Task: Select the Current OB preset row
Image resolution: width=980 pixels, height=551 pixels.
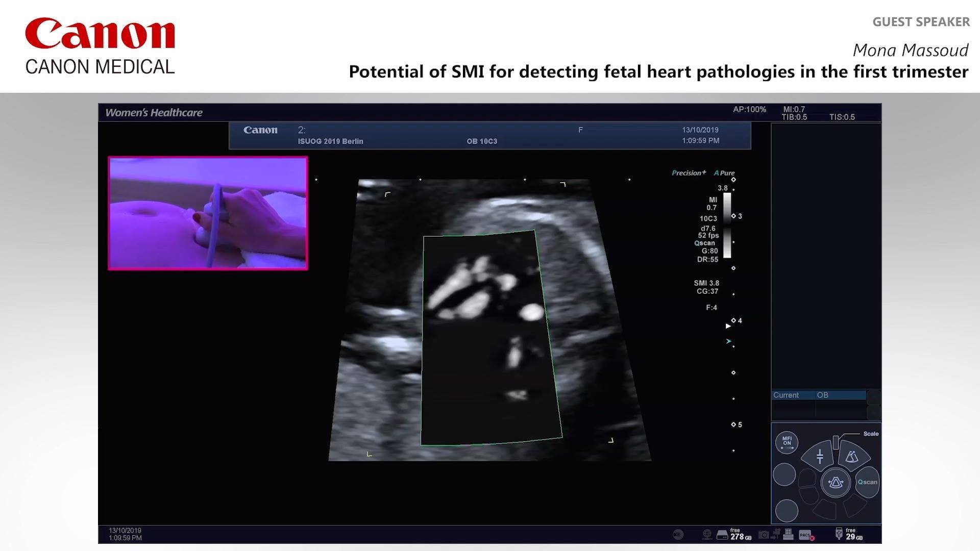Action: [819, 395]
